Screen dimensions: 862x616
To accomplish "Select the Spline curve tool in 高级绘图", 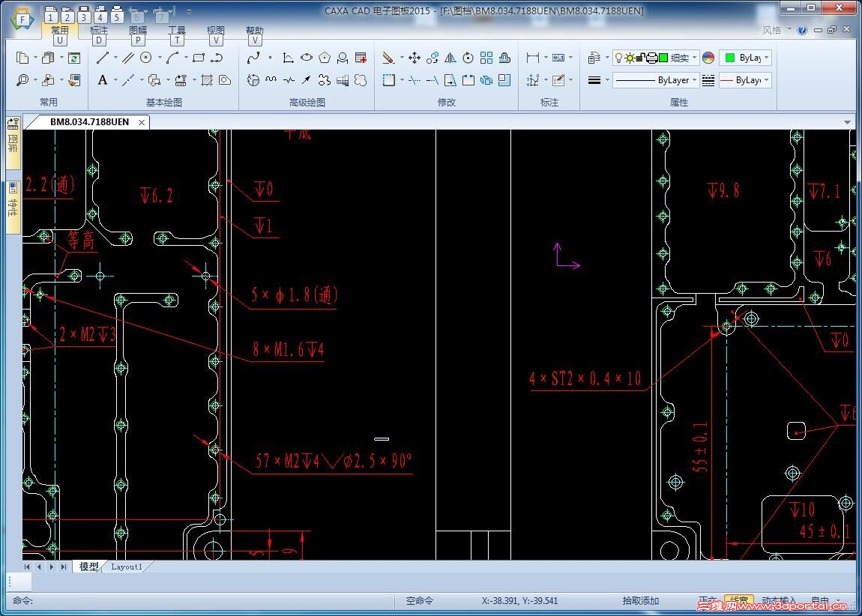I will (x=253, y=56).
